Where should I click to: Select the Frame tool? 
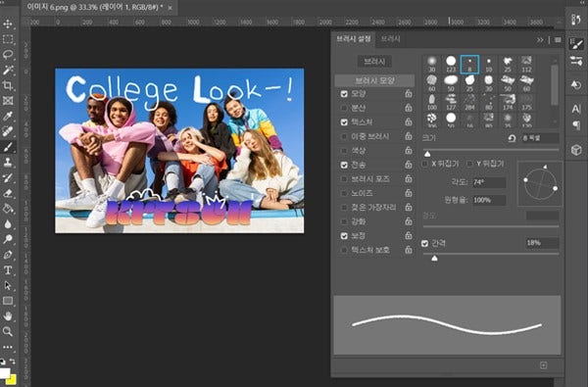click(x=8, y=101)
